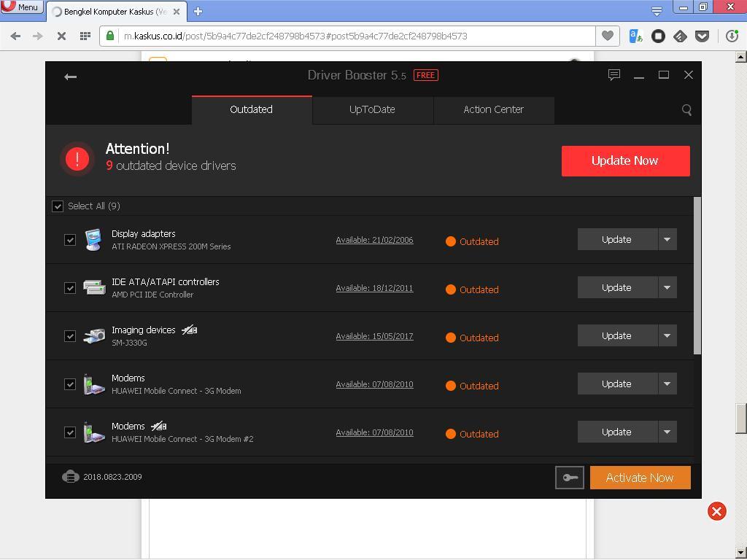Open Opera downloads icon
The width and height of the screenshot is (747, 560).
click(732, 36)
